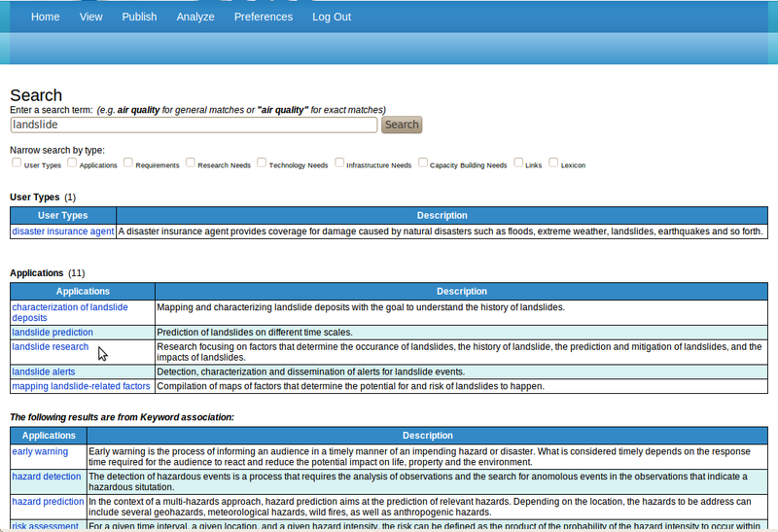Image resolution: width=778 pixels, height=532 pixels.
Task: Open the Preferences menu
Action: pyautogui.click(x=263, y=17)
